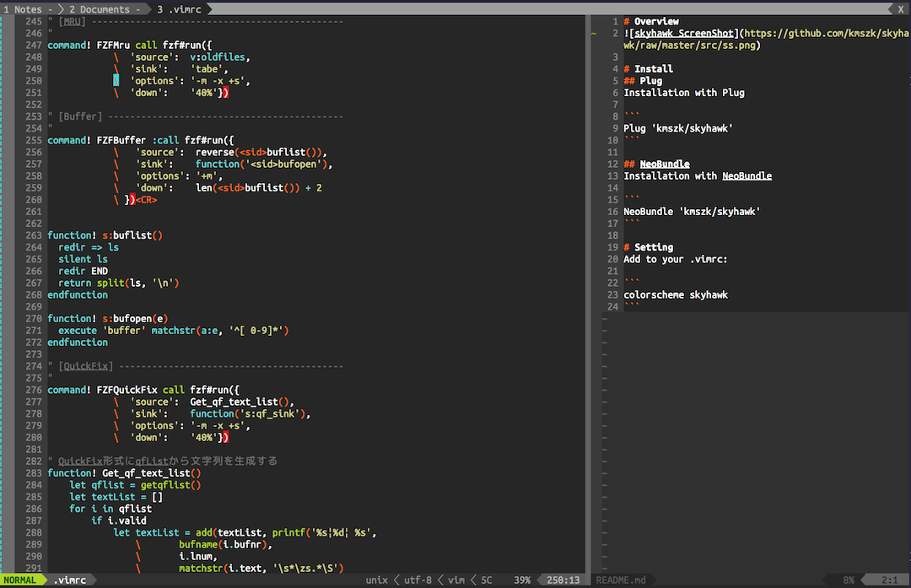The image size is (911, 588).
Task: Click the NORMAL mode indicator in statusline
Action: [x=22, y=580]
